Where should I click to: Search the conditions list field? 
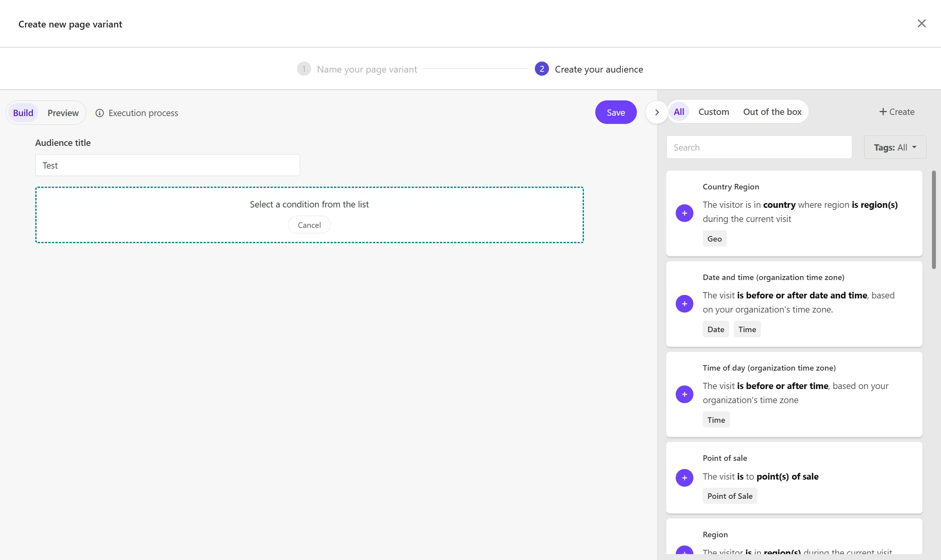pos(759,147)
